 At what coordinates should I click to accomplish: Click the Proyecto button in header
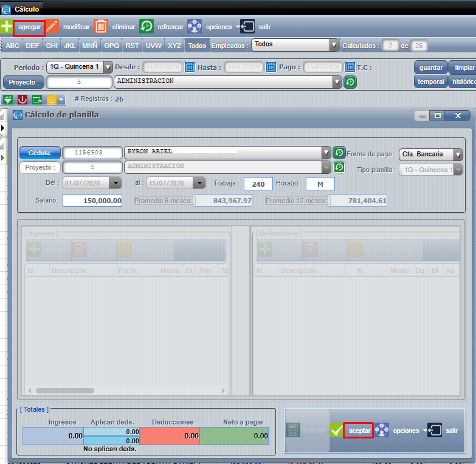pos(24,82)
